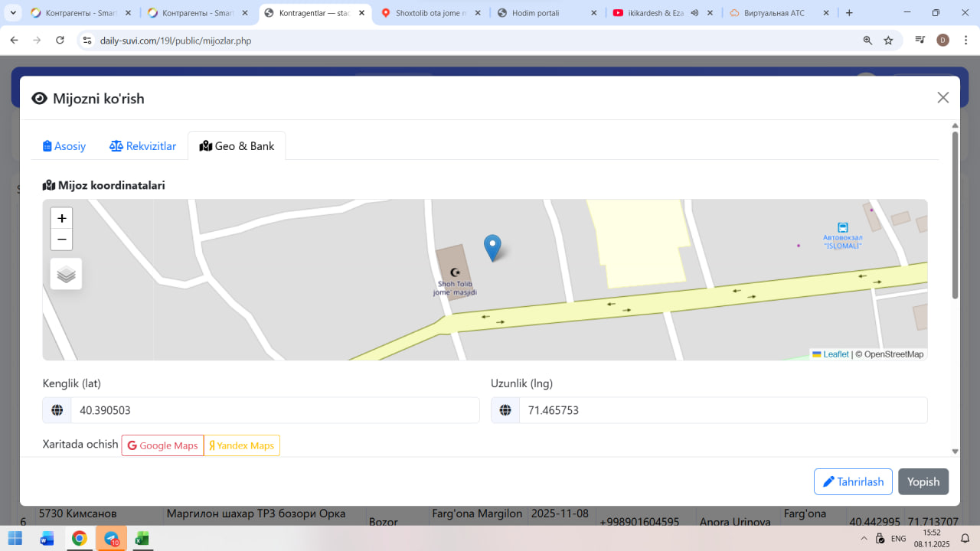Go back in the browser
Image resolution: width=980 pixels, height=551 pixels.
[x=14, y=41]
